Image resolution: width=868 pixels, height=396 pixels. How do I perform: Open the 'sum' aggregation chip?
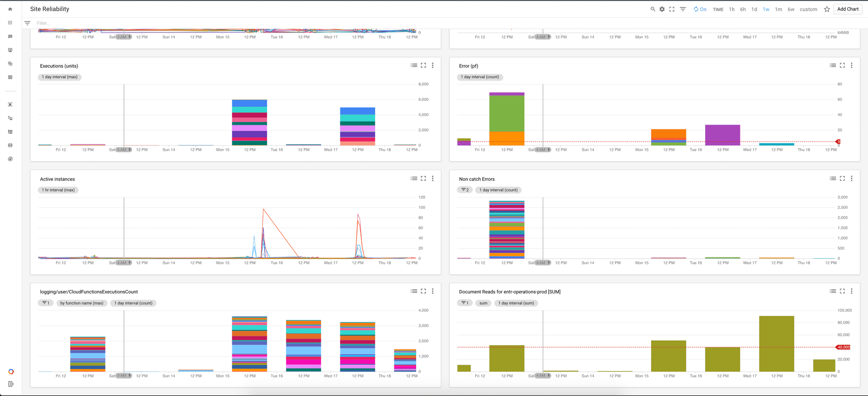pos(484,303)
